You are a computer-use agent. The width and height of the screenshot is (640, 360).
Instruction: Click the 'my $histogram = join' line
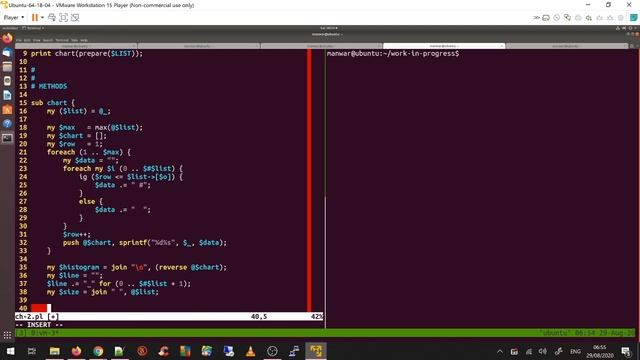pos(136,267)
